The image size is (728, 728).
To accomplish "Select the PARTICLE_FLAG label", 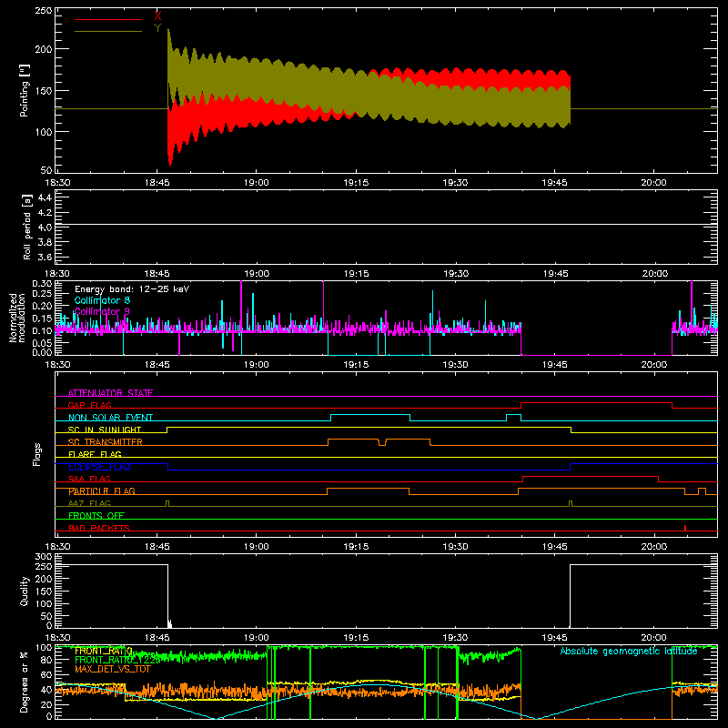I will click(x=102, y=491).
